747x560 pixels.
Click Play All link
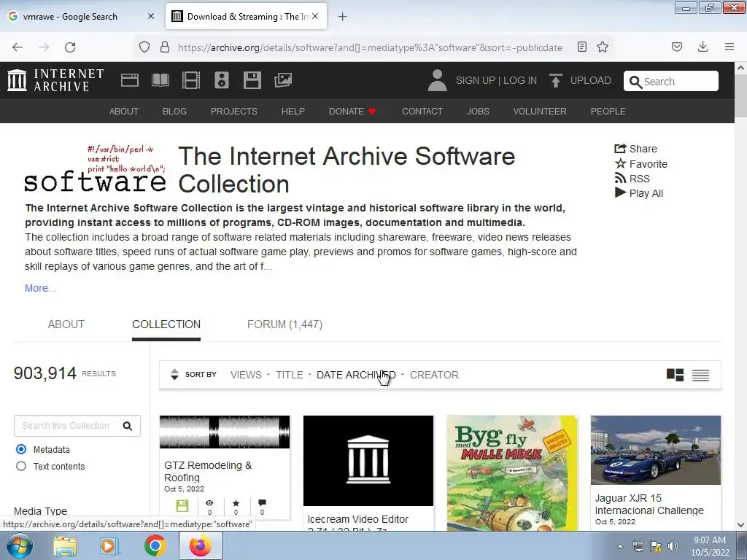(639, 193)
